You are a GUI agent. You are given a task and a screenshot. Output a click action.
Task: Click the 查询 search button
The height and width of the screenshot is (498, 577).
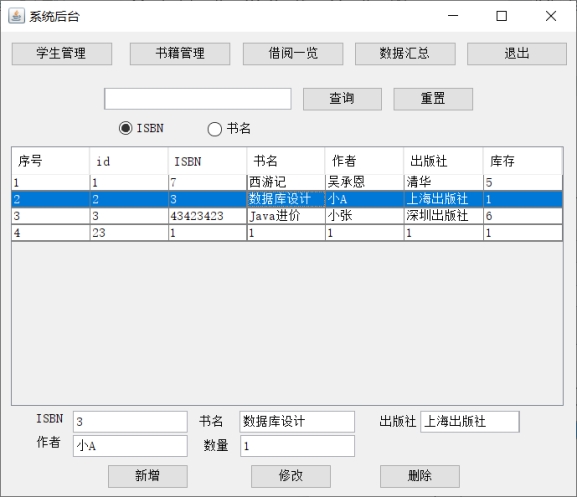pyautogui.click(x=342, y=99)
